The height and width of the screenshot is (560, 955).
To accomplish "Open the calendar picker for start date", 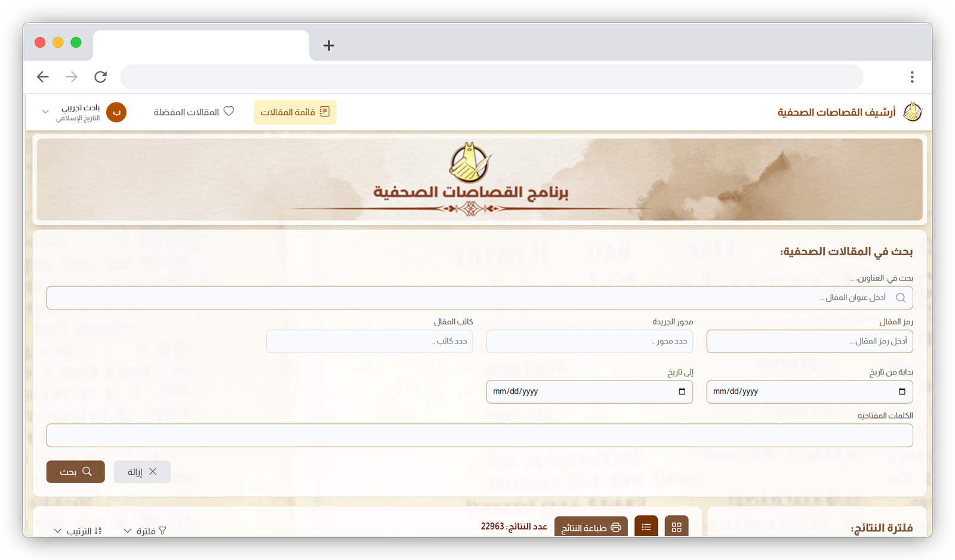I will (902, 392).
